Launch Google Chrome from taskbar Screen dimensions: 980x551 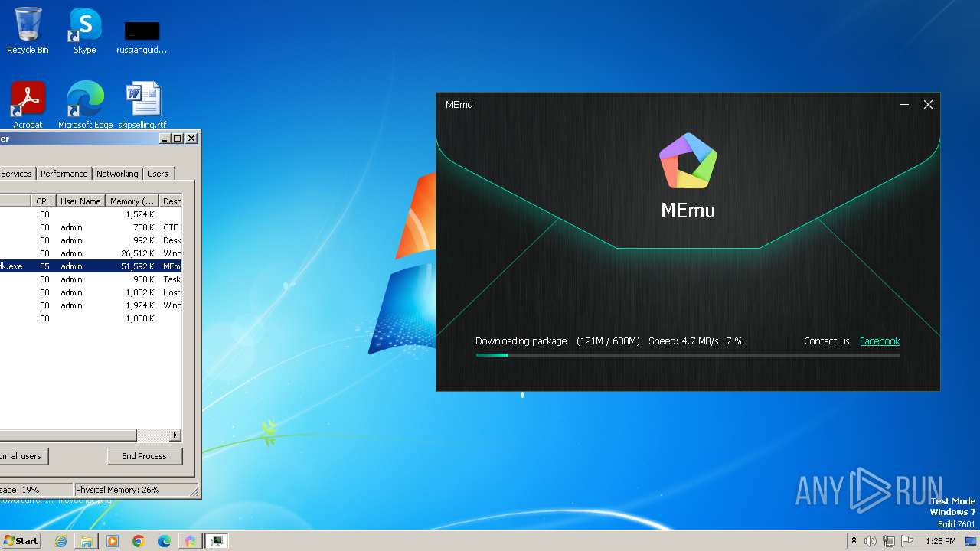pos(139,541)
